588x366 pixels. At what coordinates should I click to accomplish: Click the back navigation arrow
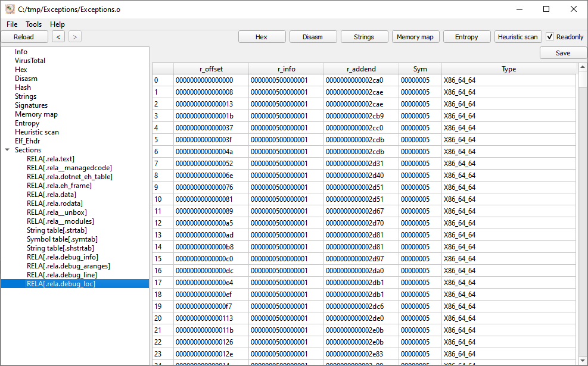(58, 36)
